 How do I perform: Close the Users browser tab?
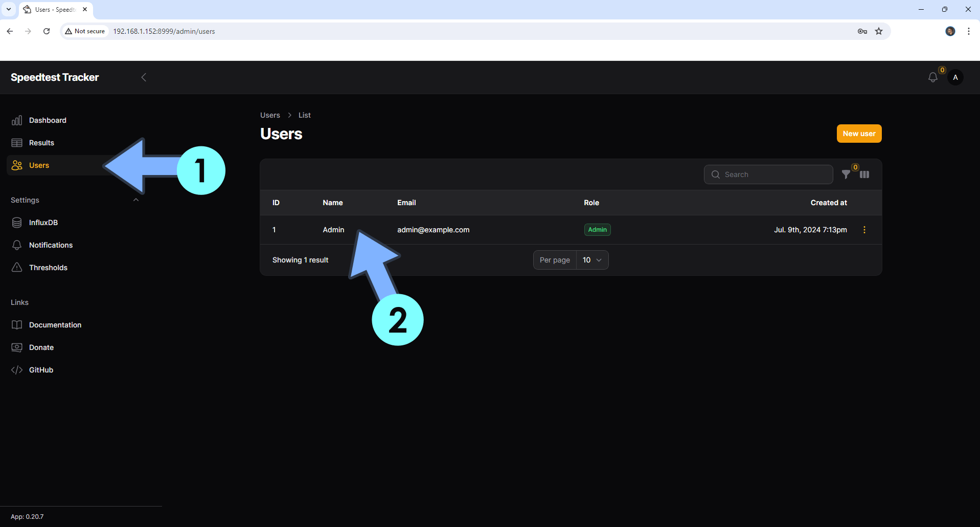click(85, 9)
